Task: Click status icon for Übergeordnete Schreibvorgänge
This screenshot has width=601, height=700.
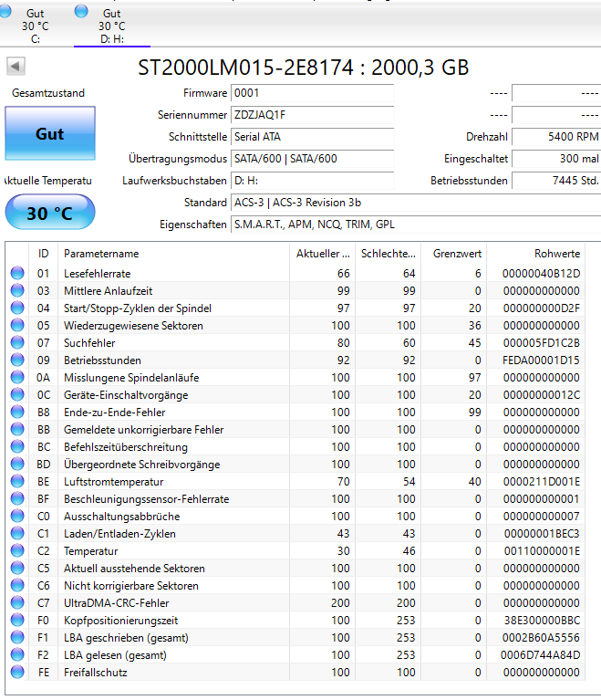Action: point(17,464)
